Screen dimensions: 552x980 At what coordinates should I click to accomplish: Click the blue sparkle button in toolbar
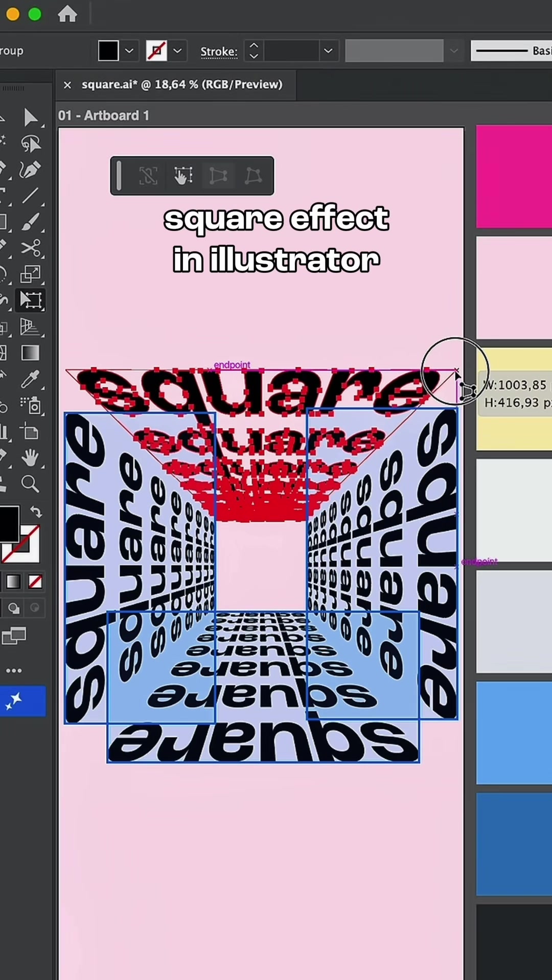22,701
